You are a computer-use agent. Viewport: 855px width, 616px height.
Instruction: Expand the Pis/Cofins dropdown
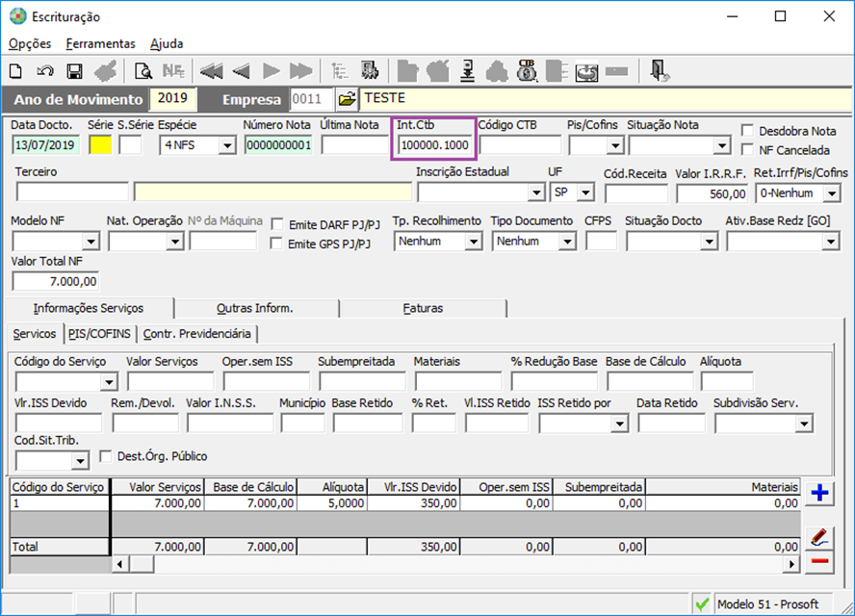[x=615, y=145]
